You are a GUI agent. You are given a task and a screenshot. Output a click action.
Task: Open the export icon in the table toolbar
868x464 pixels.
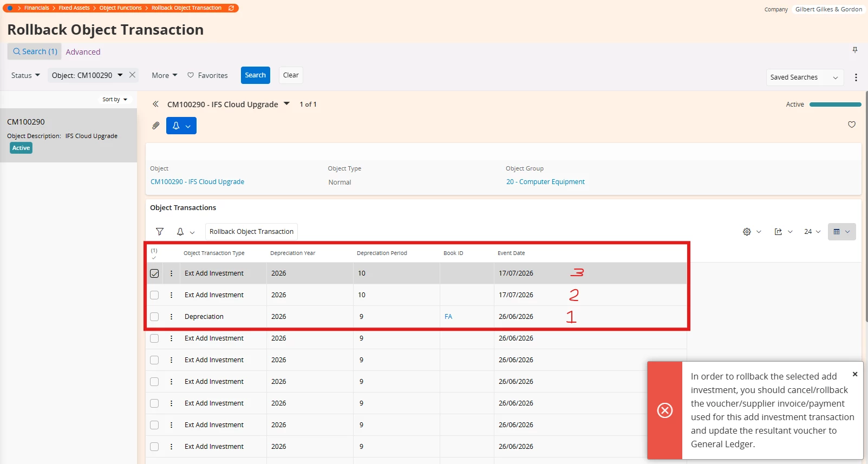pos(778,232)
